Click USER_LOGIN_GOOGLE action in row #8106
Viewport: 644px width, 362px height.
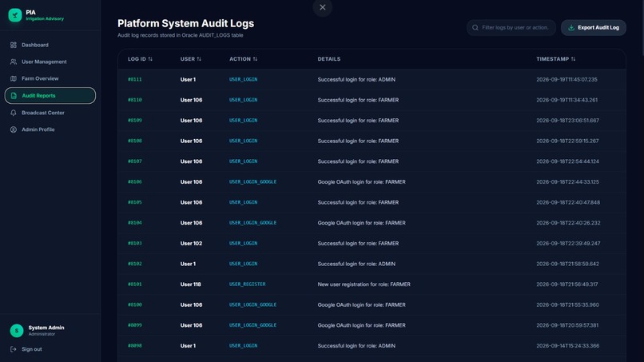tap(252, 181)
